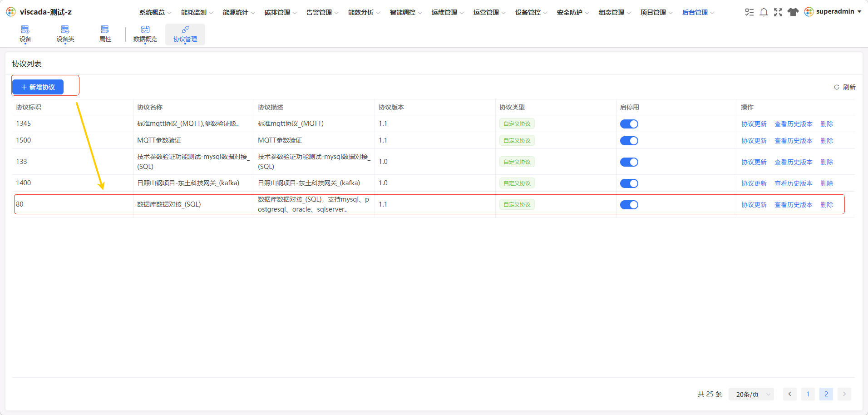Click 删除 for protocol 133

click(827, 162)
